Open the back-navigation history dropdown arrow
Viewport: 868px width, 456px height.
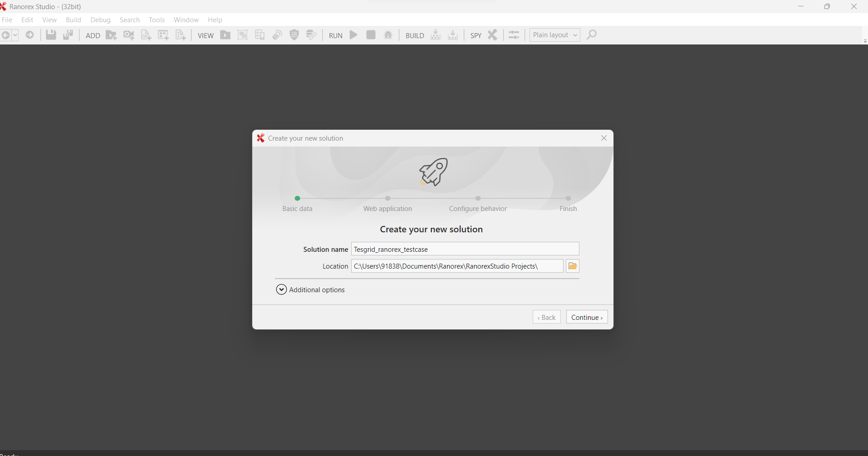tap(15, 35)
